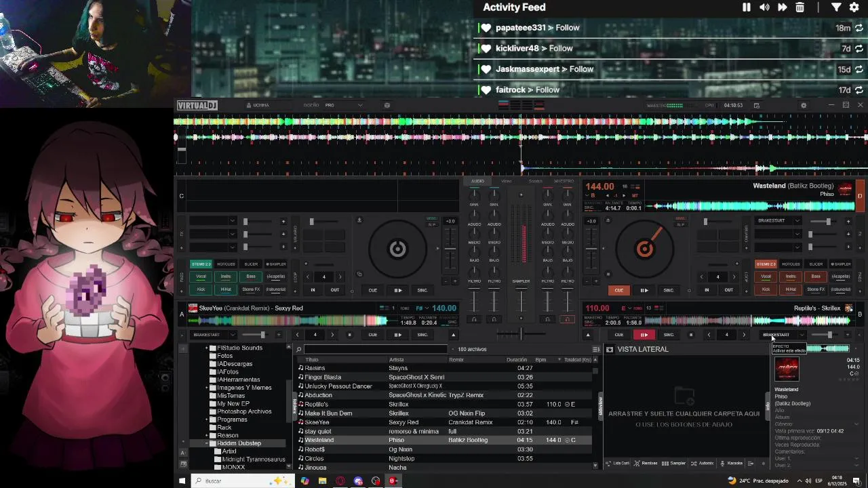
Task: Eject track from left deck
Action: tap(359, 220)
